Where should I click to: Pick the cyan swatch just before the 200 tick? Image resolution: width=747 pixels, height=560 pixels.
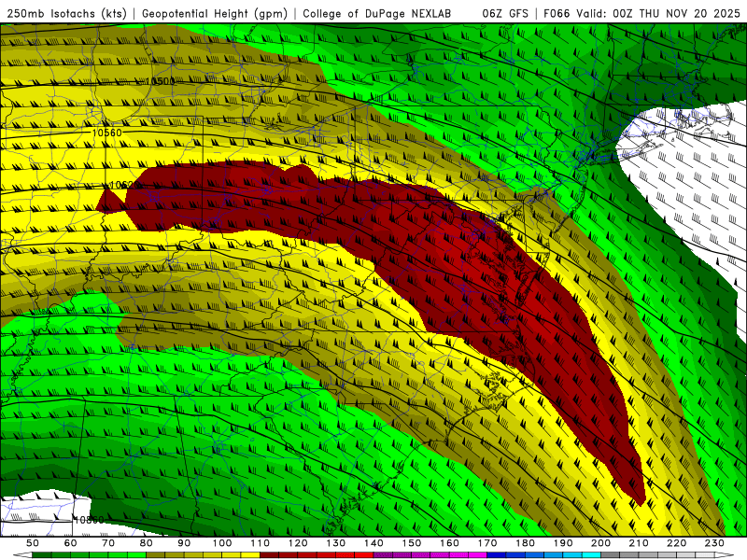click(591, 555)
